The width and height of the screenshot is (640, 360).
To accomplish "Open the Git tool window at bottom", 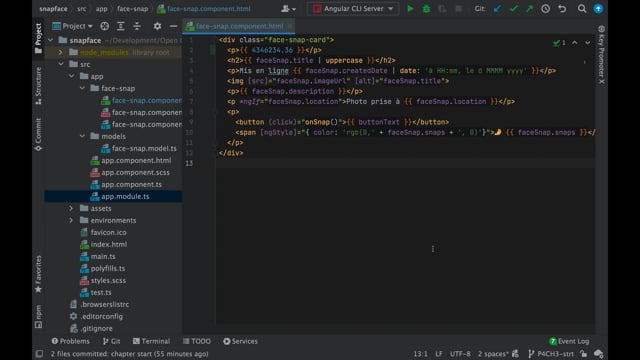I will tap(111, 341).
